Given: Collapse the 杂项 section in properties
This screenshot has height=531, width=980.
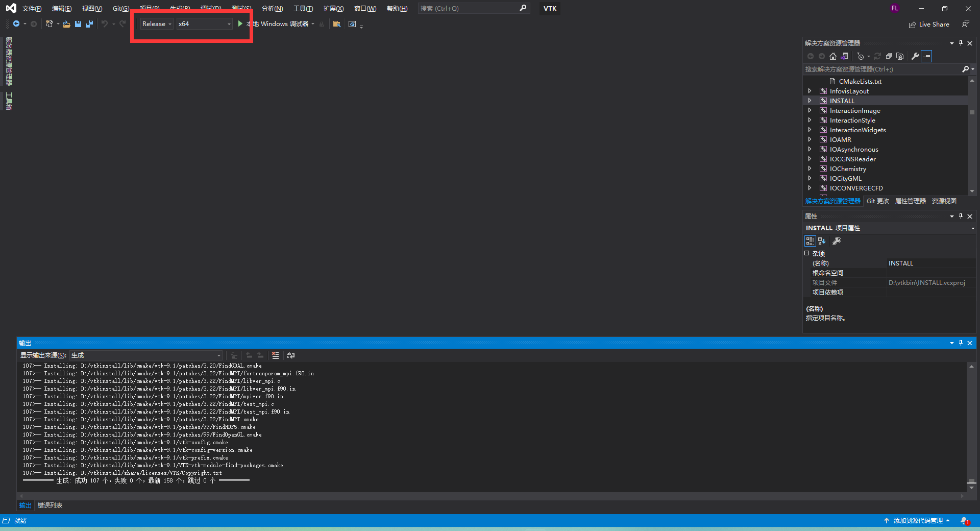Looking at the screenshot, I should (807, 253).
